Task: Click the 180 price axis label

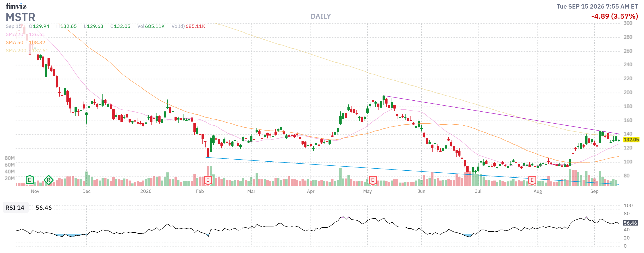Action: click(628, 106)
